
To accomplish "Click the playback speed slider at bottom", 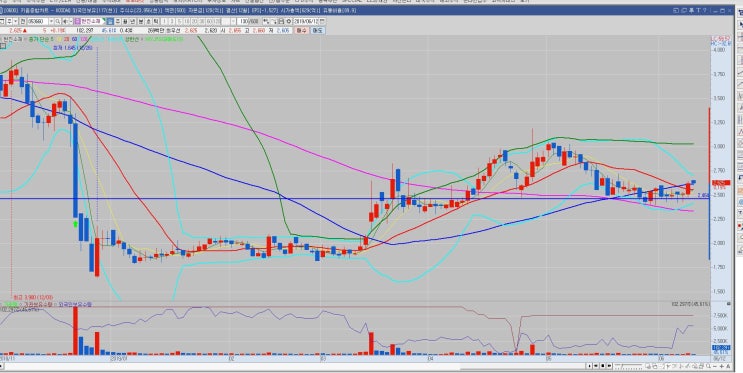I will (x=629, y=366).
